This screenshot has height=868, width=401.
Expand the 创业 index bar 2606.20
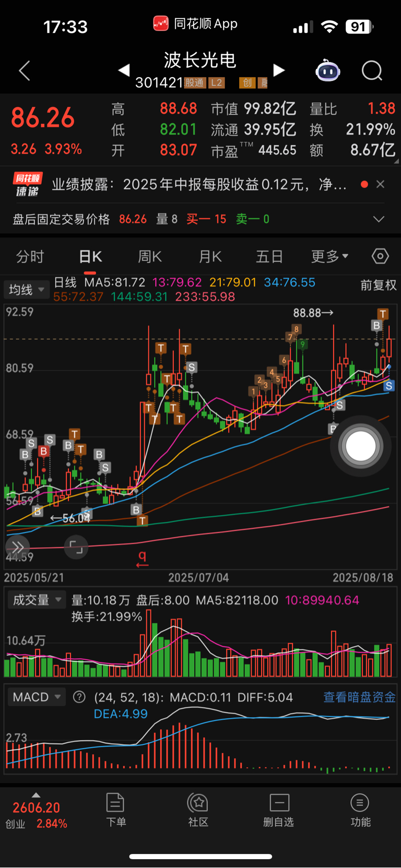[x=37, y=811]
